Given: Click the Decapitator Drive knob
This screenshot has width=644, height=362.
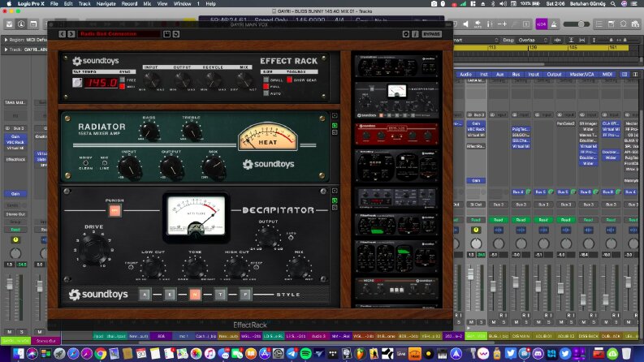Looking at the screenshot, I should tap(94, 248).
